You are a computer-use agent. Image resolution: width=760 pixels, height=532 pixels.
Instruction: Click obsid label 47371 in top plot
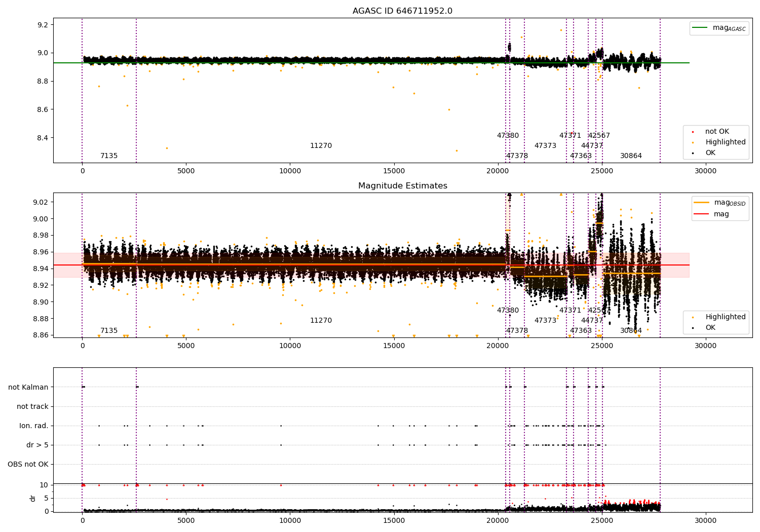pos(570,136)
